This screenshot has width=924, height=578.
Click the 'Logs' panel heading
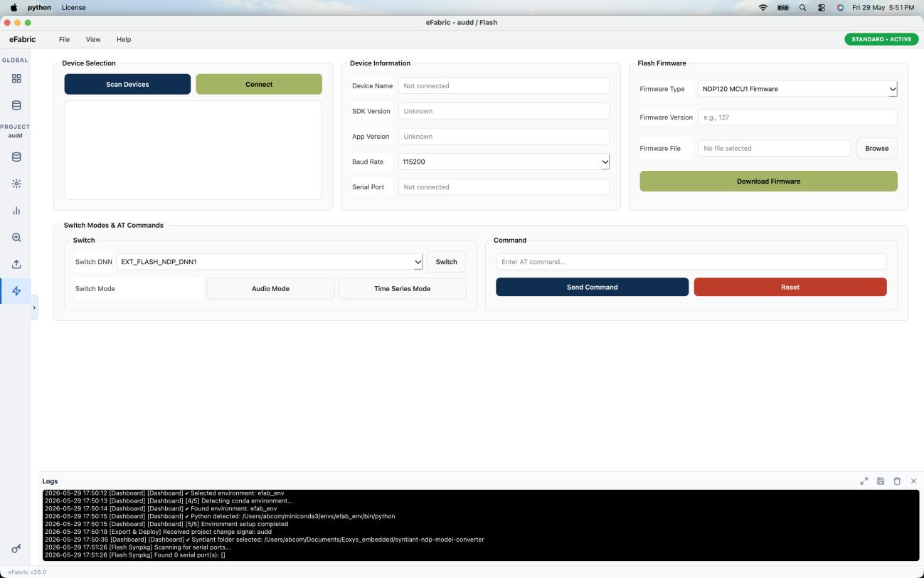coord(50,481)
